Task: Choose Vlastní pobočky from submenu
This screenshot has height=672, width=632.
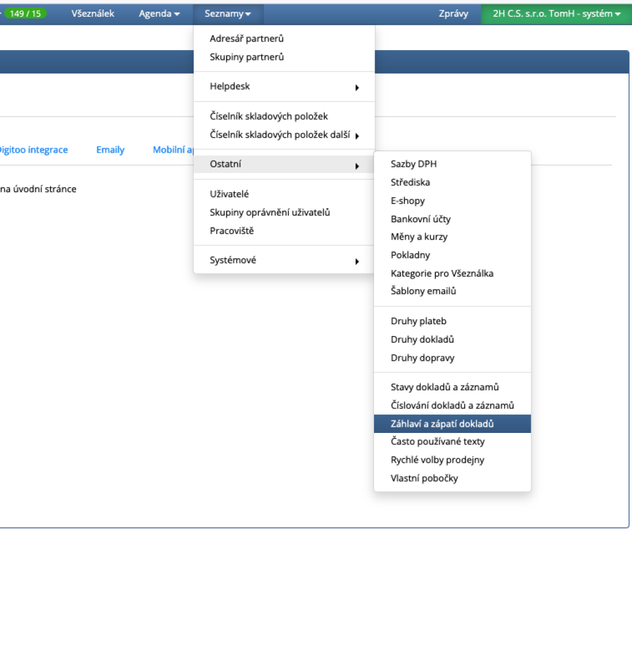Action: click(424, 479)
